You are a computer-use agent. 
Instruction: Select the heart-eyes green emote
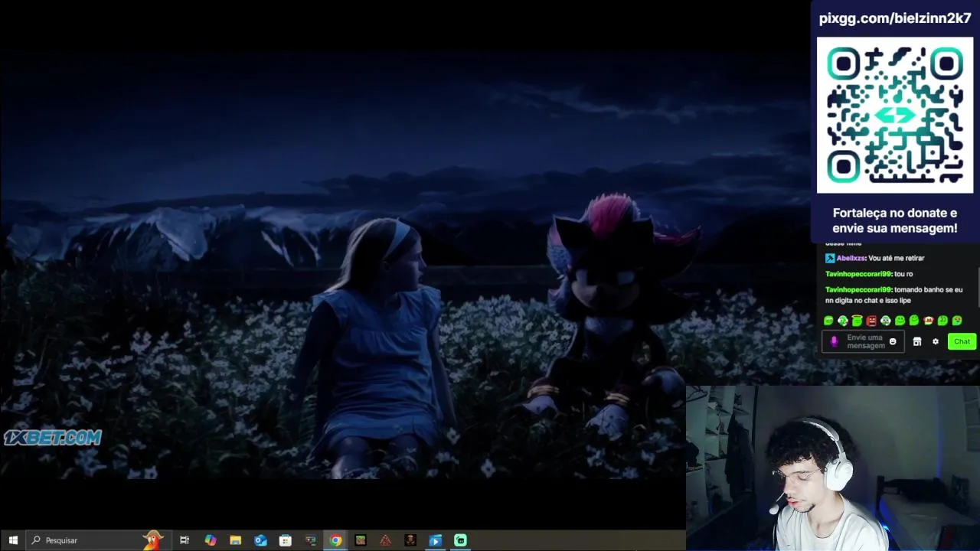pyautogui.click(x=957, y=321)
